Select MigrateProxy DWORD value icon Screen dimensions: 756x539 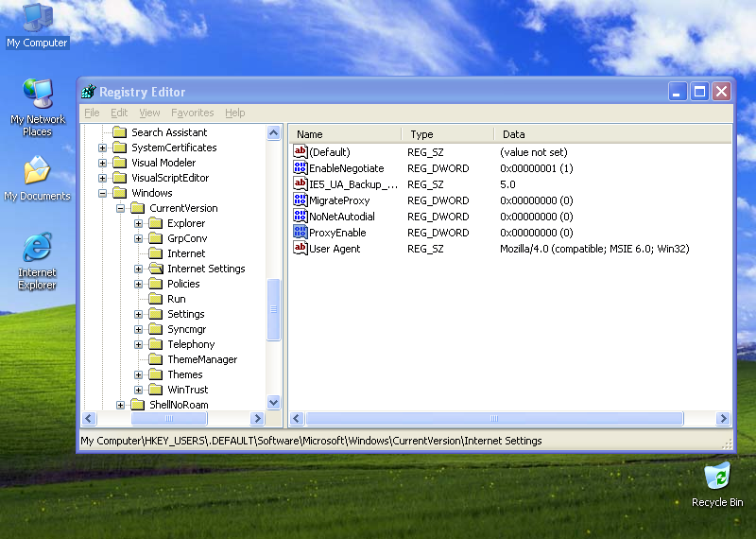coord(300,200)
